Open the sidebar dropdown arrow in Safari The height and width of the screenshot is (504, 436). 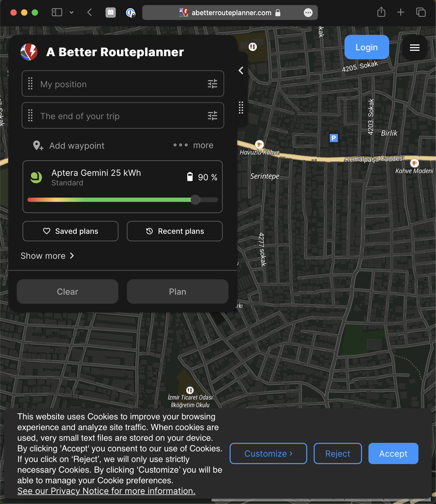click(x=72, y=12)
